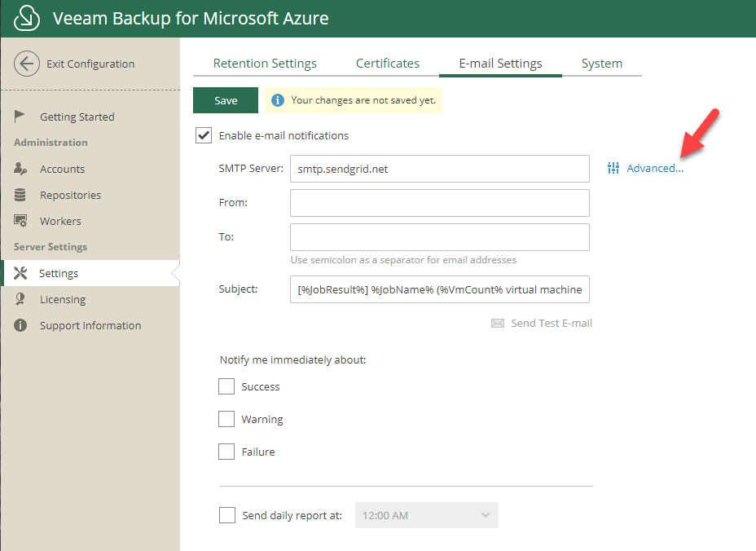Viewport: 756px width, 551px height.
Task: Click Exit Configuration label
Action: point(90,64)
